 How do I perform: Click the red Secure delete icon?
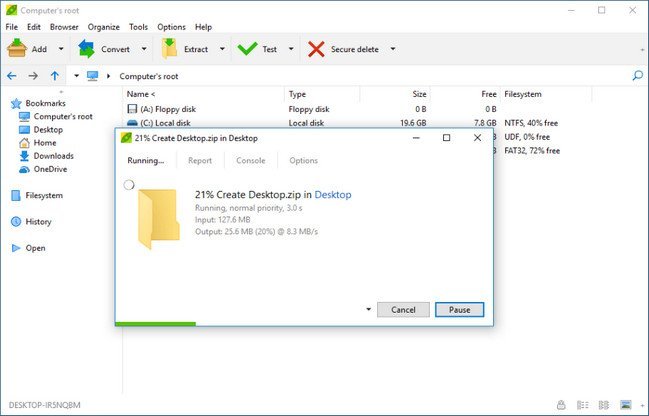pyautogui.click(x=316, y=49)
